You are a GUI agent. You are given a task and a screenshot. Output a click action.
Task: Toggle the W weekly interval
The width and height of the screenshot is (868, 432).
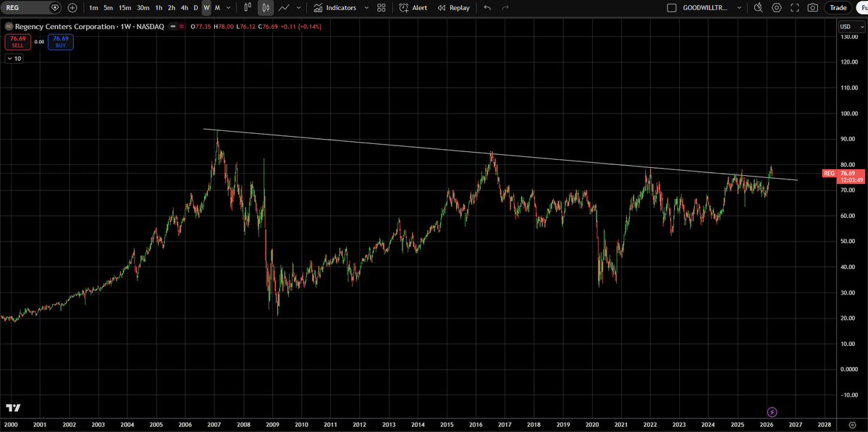tap(206, 8)
